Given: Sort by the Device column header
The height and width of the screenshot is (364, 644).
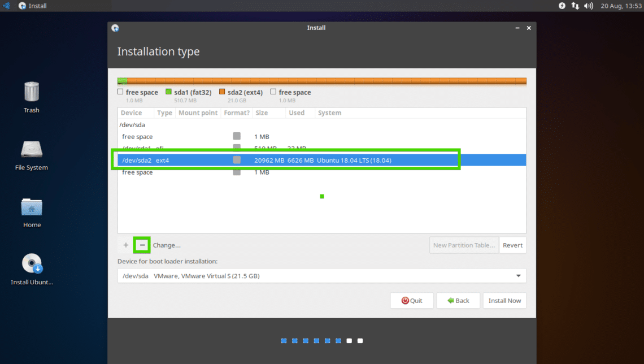Looking at the screenshot, I should point(136,113).
